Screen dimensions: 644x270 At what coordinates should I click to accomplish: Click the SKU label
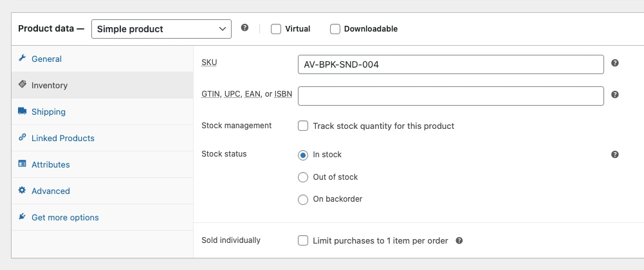(x=209, y=63)
